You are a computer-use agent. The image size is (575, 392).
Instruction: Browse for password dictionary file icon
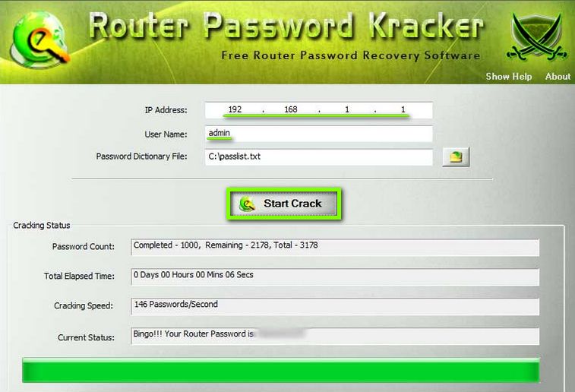pos(456,157)
